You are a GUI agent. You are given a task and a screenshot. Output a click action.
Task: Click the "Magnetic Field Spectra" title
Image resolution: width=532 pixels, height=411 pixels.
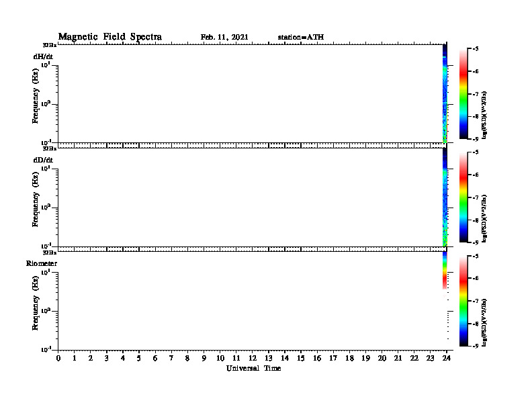(x=110, y=37)
